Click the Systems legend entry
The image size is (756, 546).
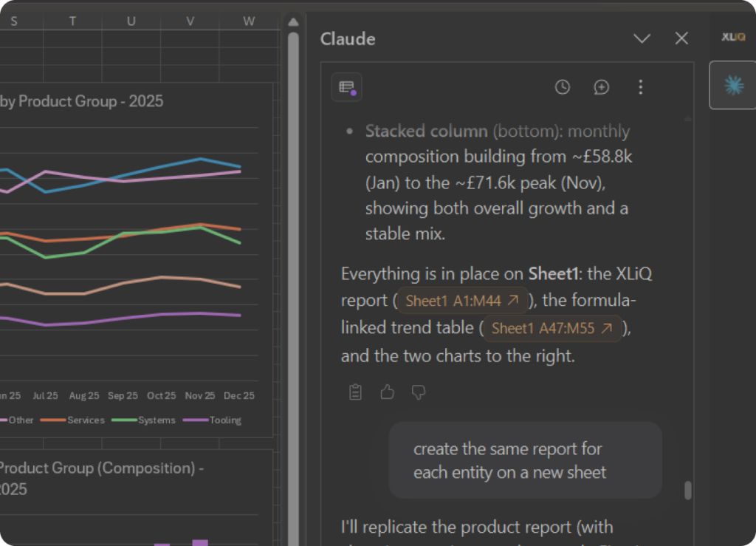point(144,420)
